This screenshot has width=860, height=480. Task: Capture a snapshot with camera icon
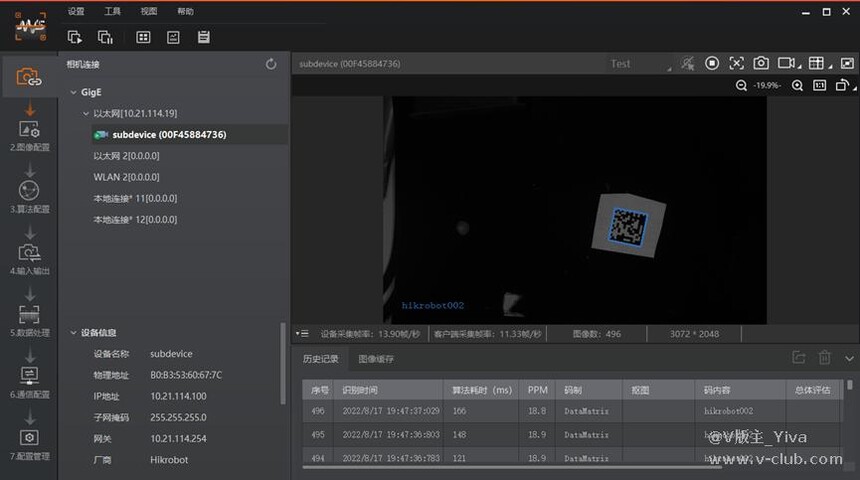click(x=761, y=64)
